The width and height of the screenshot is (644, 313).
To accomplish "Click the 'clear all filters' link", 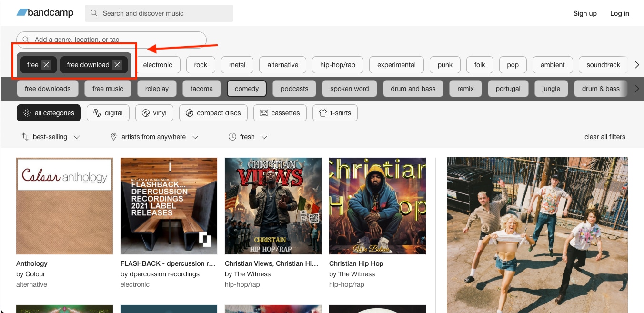I will coord(604,137).
